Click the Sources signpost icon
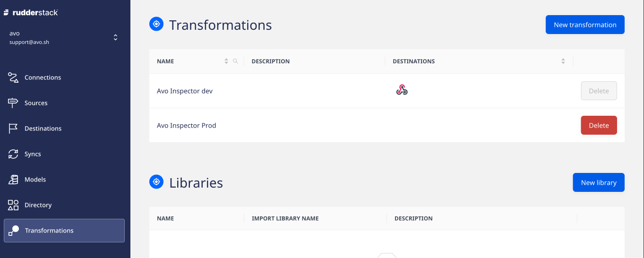The width and height of the screenshot is (644, 258). [13, 103]
